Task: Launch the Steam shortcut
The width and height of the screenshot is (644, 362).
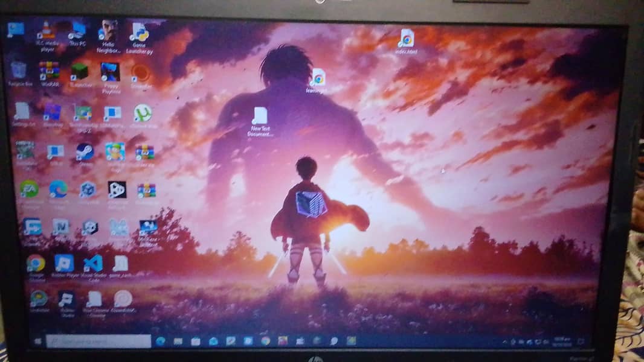Action: coord(85,154)
